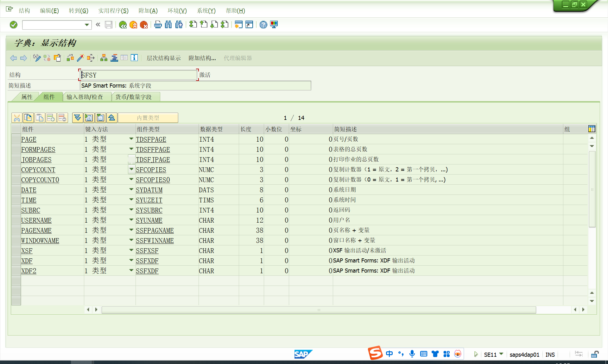
Task: Select the row selector for PAGE
Action: tap(16, 139)
